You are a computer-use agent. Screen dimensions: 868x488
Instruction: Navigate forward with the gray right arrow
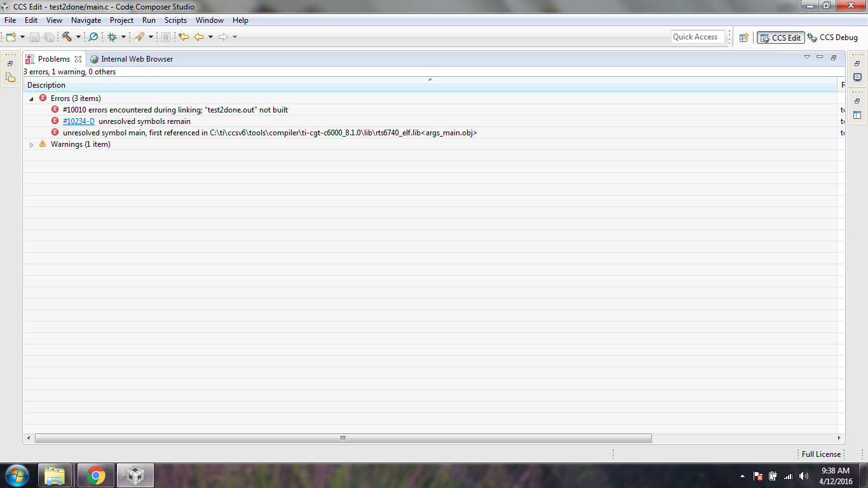coord(223,37)
